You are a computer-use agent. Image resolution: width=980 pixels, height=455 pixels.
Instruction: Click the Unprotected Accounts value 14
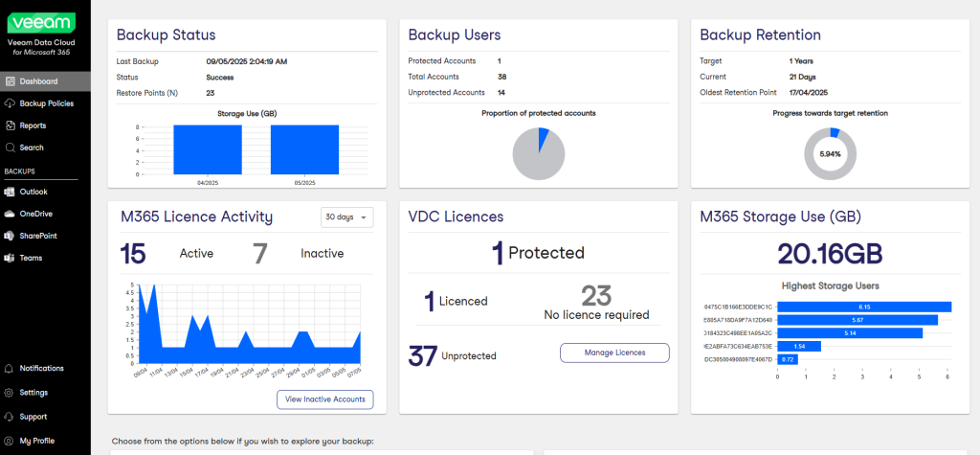[x=501, y=93]
